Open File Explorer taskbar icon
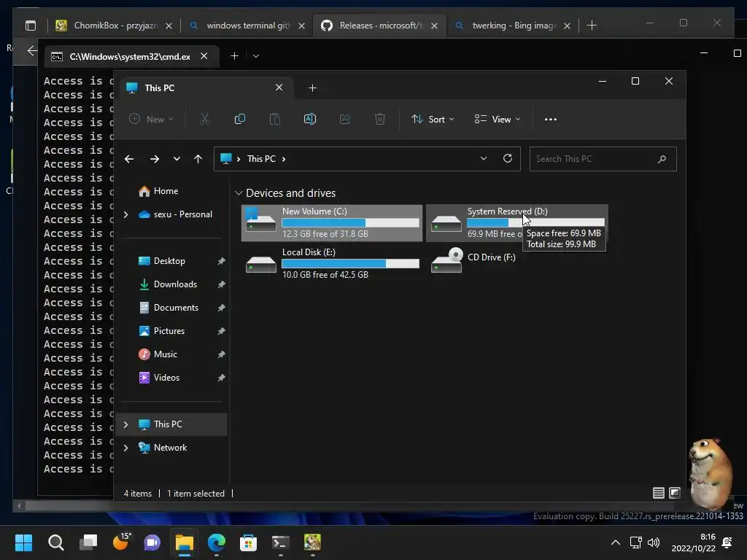Image resolution: width=747 pixels, height=560 pixels. tap(185, 542)
